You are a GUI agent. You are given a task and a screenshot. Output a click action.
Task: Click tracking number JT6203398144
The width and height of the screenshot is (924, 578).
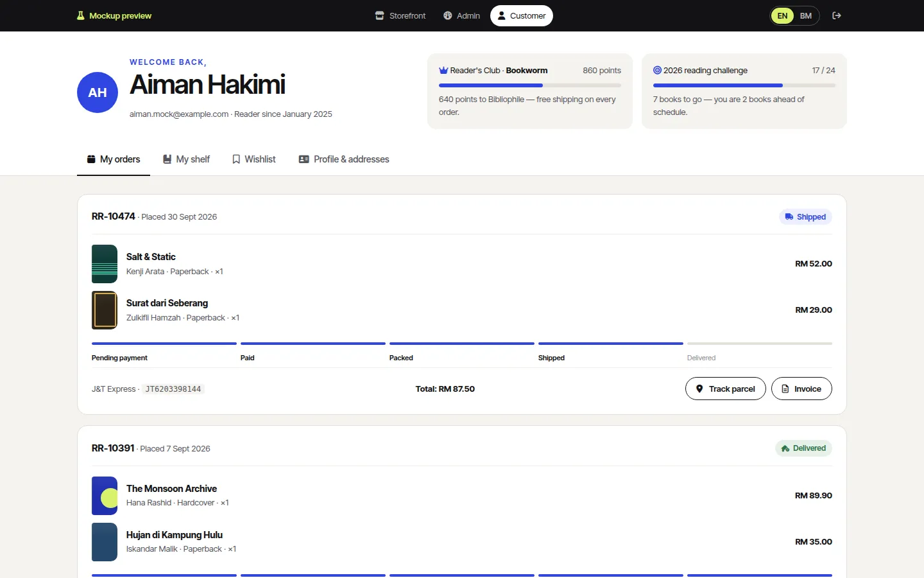[x=173, y=389]
